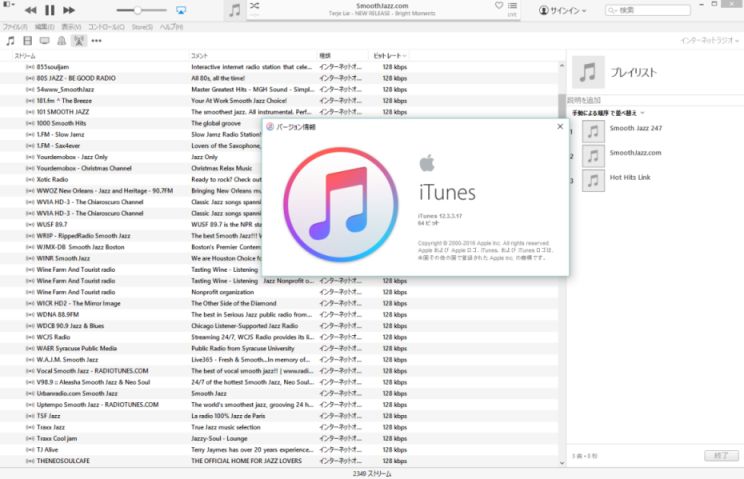Click the stream icon beside Xotic Radio
Screen dimensions: 744x479
click(30, 179)
